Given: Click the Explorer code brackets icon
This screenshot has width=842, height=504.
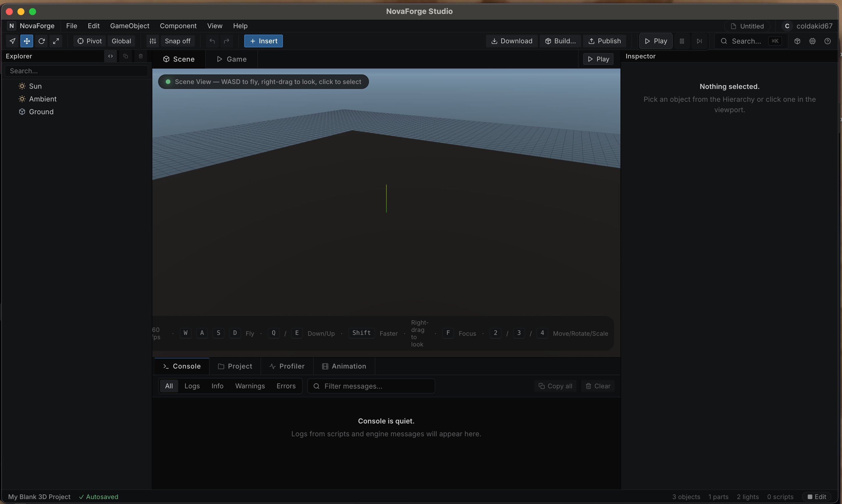Looking at the screenshot, I should click(x=110, y=56).
